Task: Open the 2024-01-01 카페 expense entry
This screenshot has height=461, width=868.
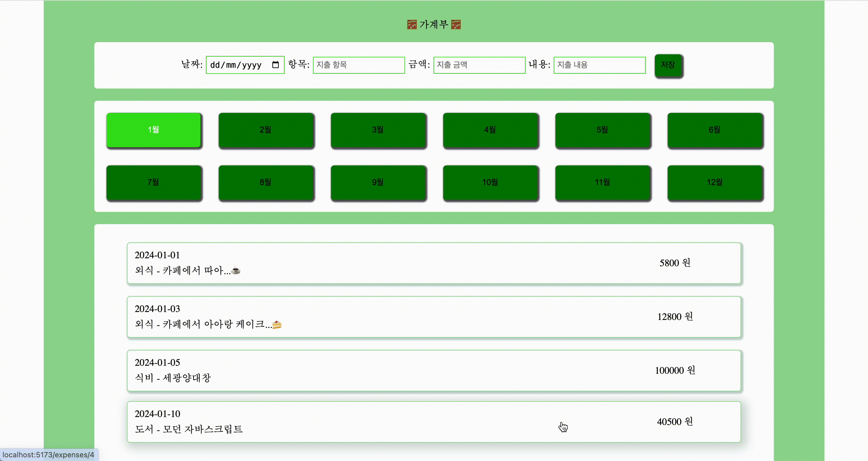Action: click(x=434, y=263)
